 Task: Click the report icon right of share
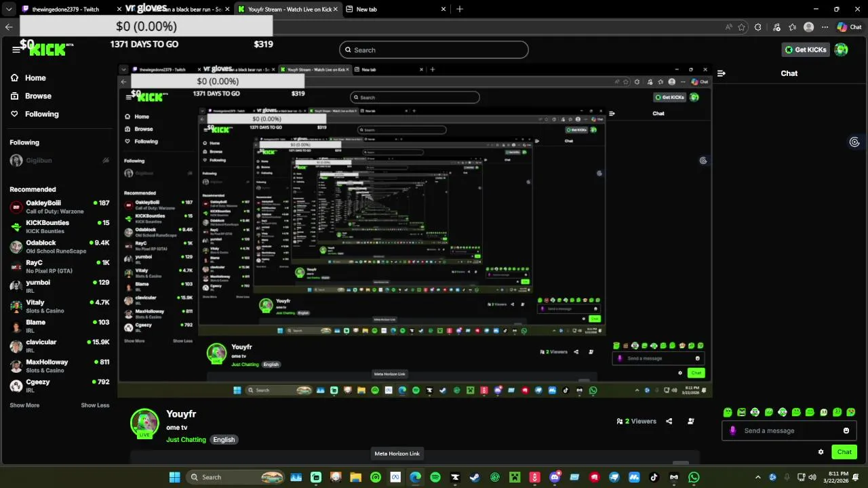tap(691, 421)
